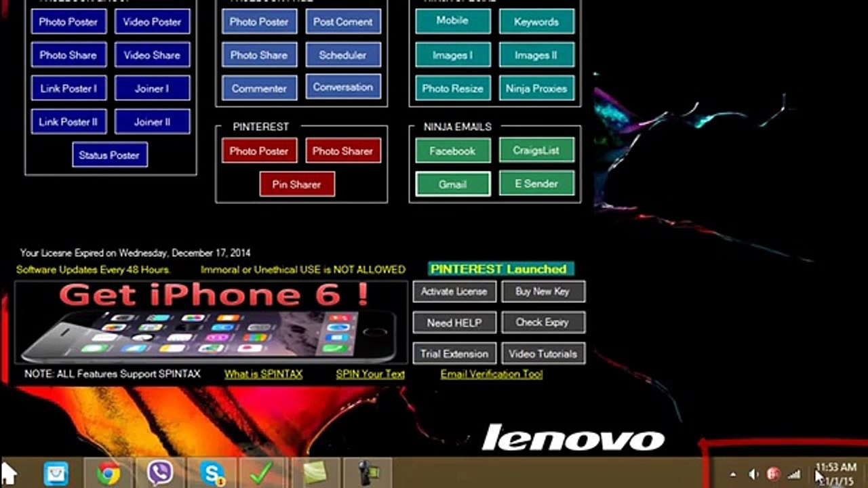Viewport: 868px width, 488px height.
Task: Open the dark blue Photo Poster beside Video Poster
Action: [68, 22]
